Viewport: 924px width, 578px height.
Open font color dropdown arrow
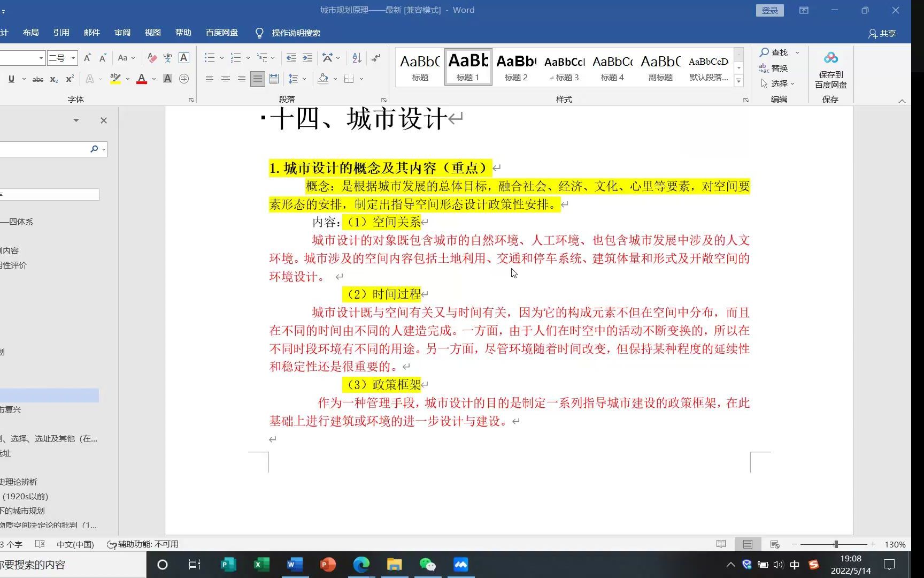point(154,79)
